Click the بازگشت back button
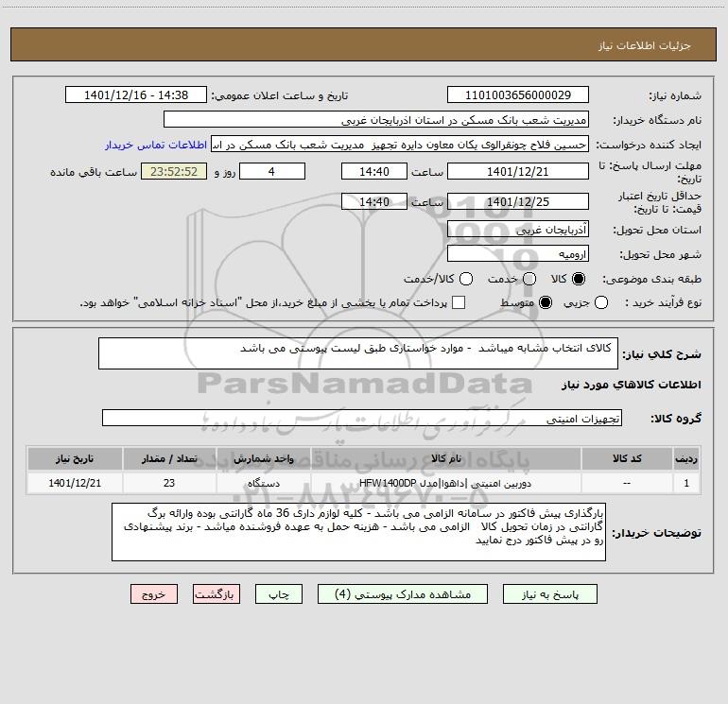Viewport: 728px width, 704px height. pos(217,594)
